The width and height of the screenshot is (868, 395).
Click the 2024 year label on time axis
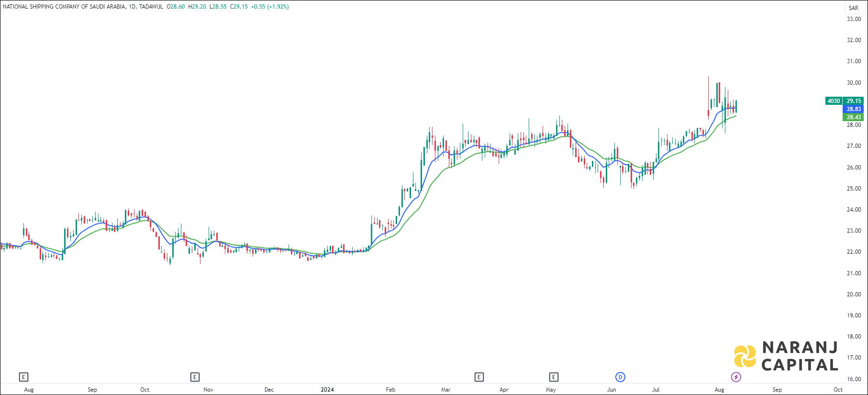coord(327,390)
